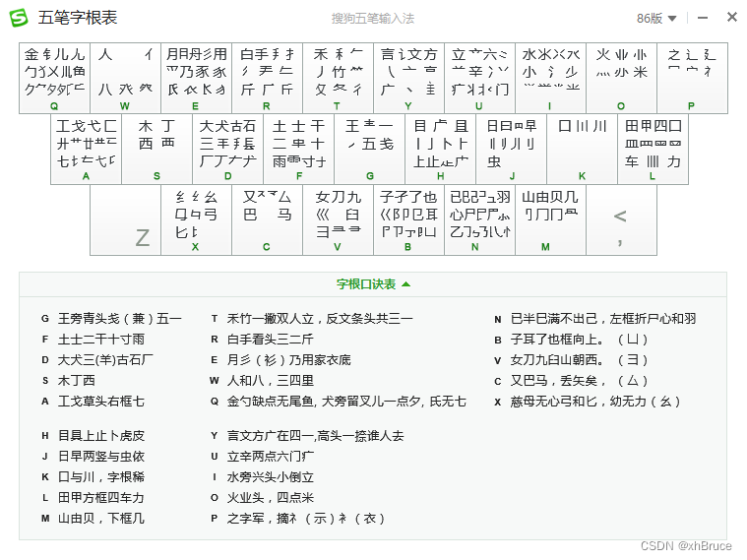The image size is (747, 560).
Task: Select mnemonic line 日早两竖与虫依
Action: click(x=101, y=457)
